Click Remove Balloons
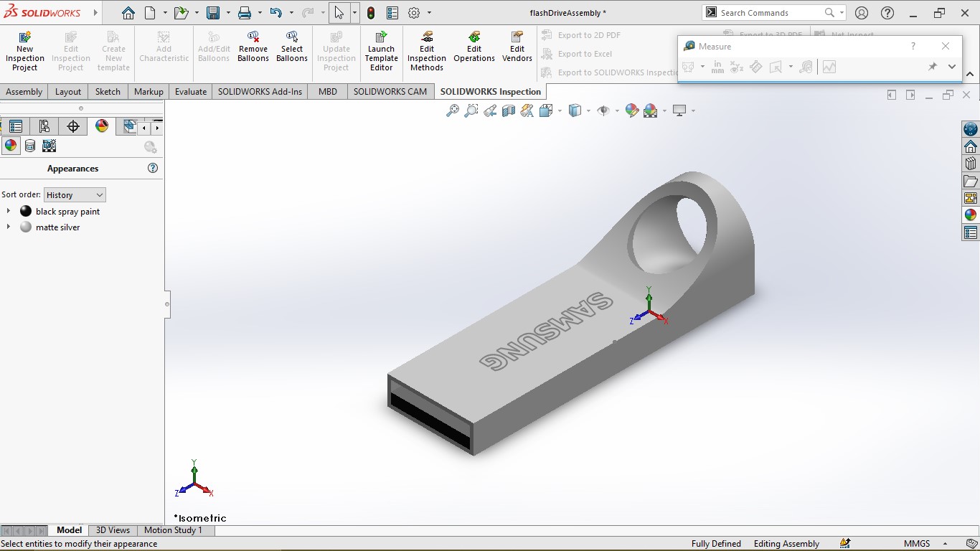The height and width of the screenshot is (551, 980). (253, 46)
